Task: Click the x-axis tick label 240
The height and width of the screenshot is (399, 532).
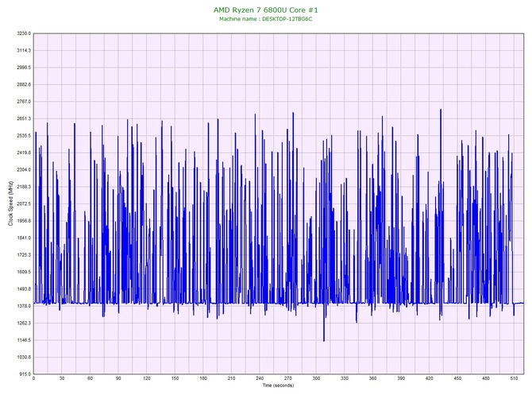Action: point(260,378)
